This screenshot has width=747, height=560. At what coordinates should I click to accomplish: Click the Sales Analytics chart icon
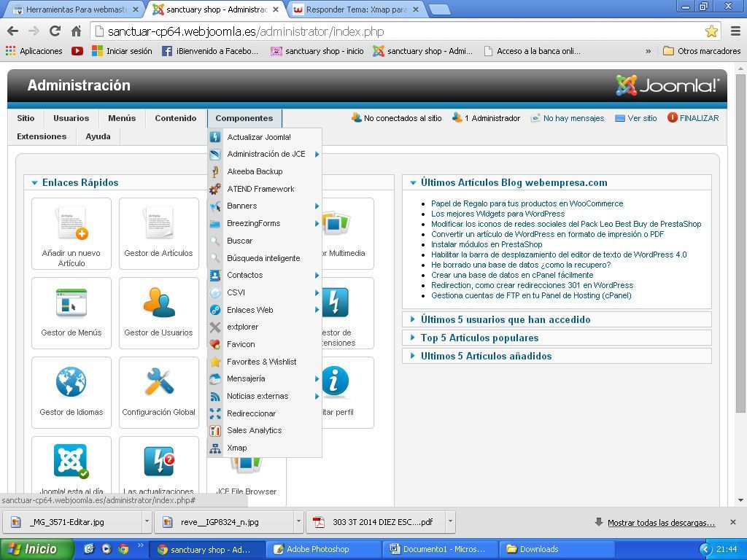coord(215,430)
